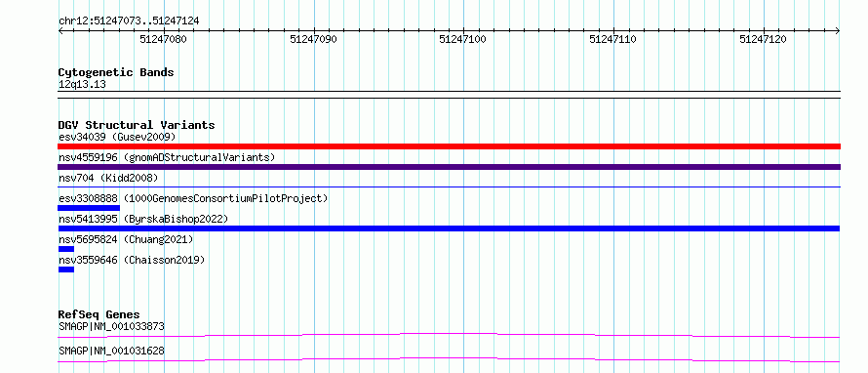Click the Cytogenetic Bands track heading
Screen dimensions: 868x373
click(116, 72)
